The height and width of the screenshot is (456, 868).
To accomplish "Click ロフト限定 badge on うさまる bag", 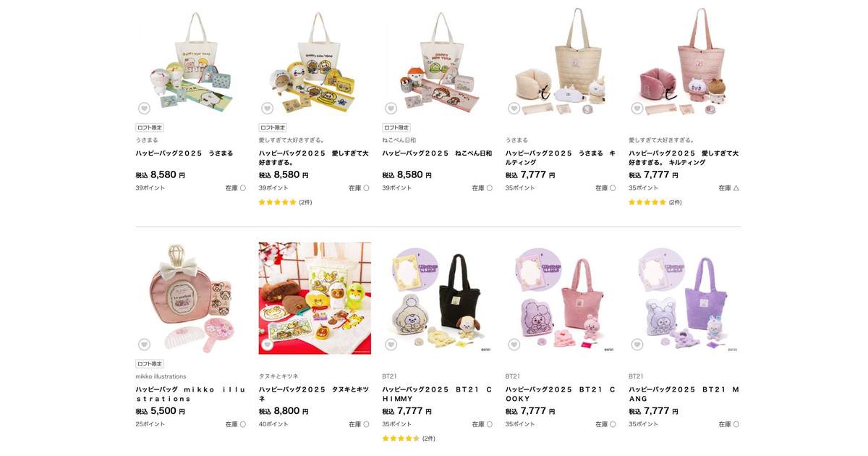I will tap(150, 127).
